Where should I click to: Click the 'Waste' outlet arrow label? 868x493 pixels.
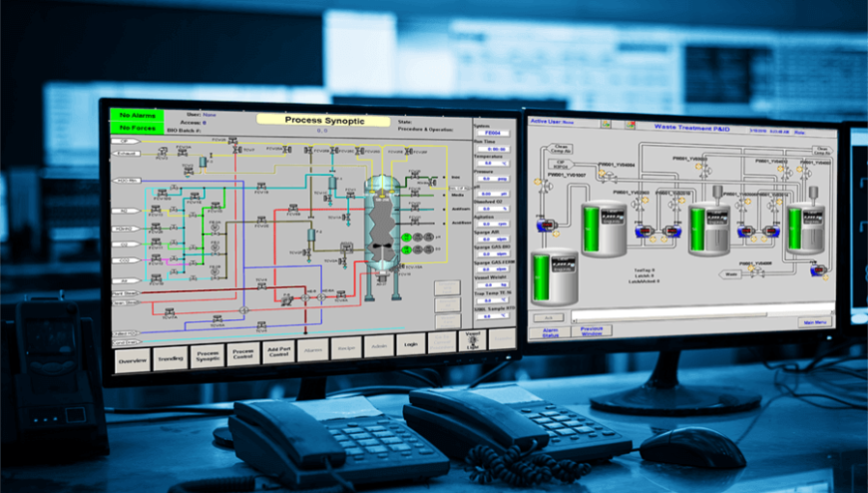[x=730, y=274]
